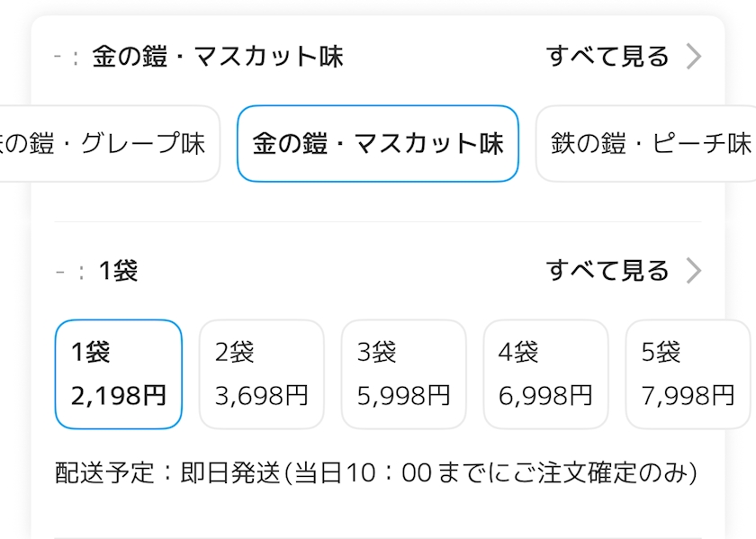This screenshot has width=756, height=539.
Task: Select the 1袋 quantity option
Action: tap(118, 374)
